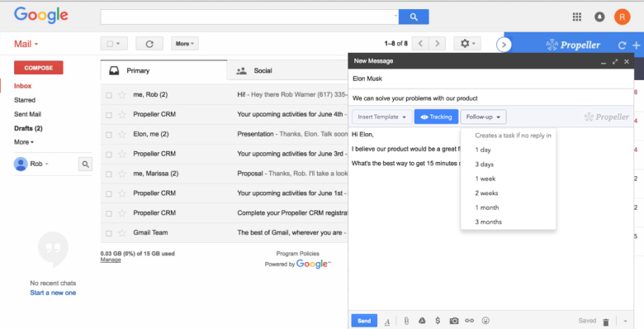
Task: Select the June 1st activities email checkbox
Action: click(109, 193)
